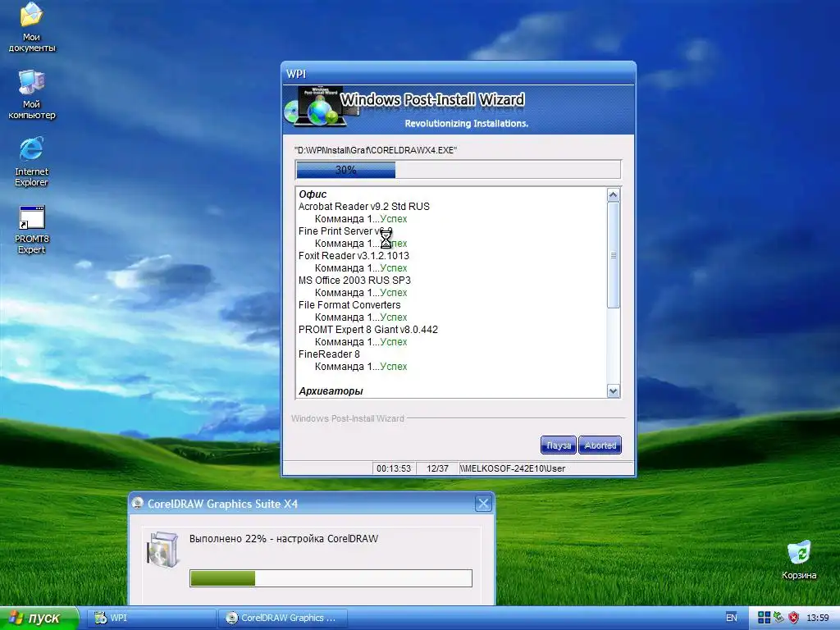
Task: Open the red Security Center shield tray icon
Action: coord(794,618)
